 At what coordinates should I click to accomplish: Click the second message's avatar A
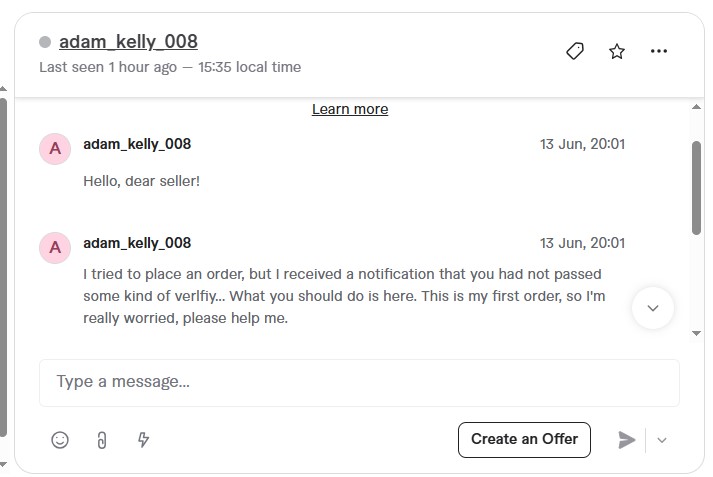54,247
